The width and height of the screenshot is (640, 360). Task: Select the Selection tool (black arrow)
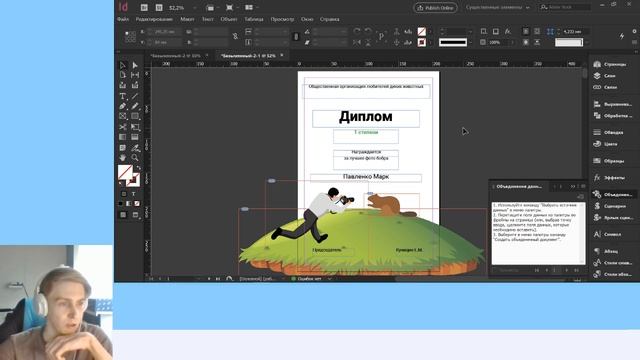pos(122,65)
